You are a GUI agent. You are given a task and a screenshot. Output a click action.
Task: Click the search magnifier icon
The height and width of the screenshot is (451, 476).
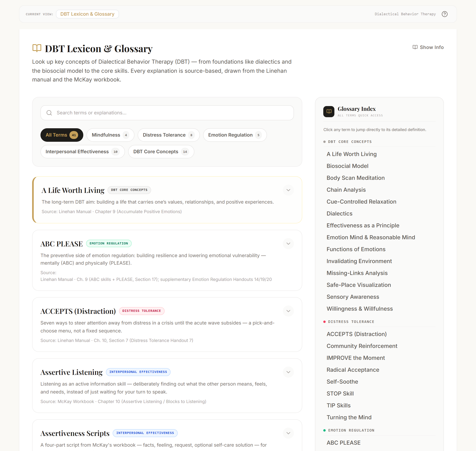(49, 113)
